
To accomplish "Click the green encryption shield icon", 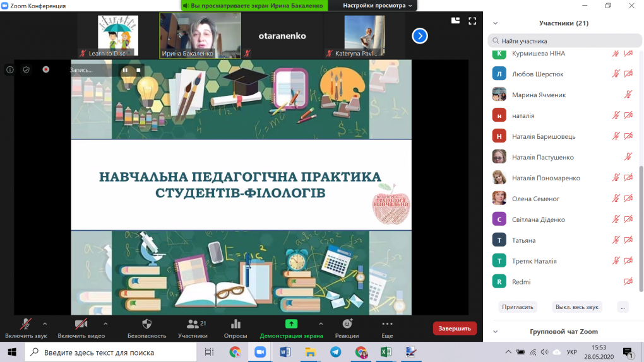I will 27,70.
